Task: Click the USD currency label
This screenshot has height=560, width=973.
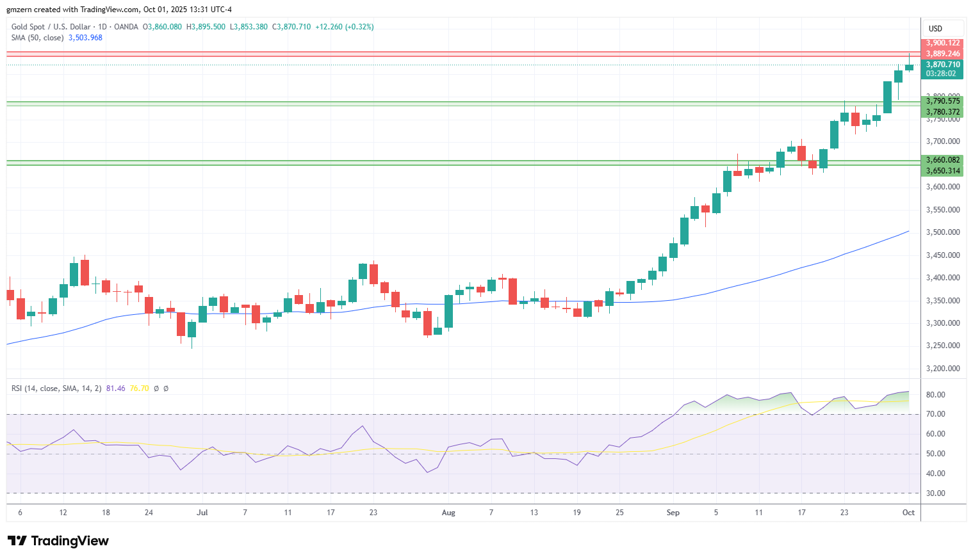Action: (x=935, y=28)
